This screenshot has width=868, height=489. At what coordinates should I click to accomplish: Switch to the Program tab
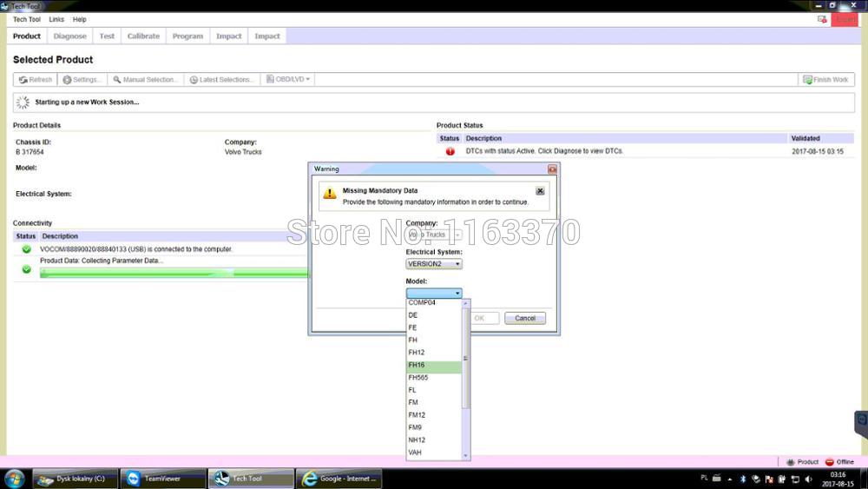click(187, 36)
